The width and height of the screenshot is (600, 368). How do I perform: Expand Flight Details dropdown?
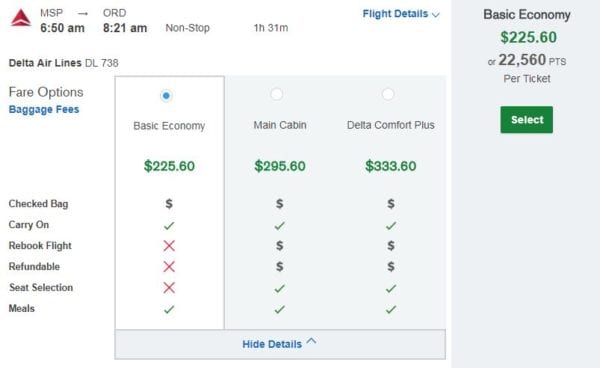click(x=401, y=14)
